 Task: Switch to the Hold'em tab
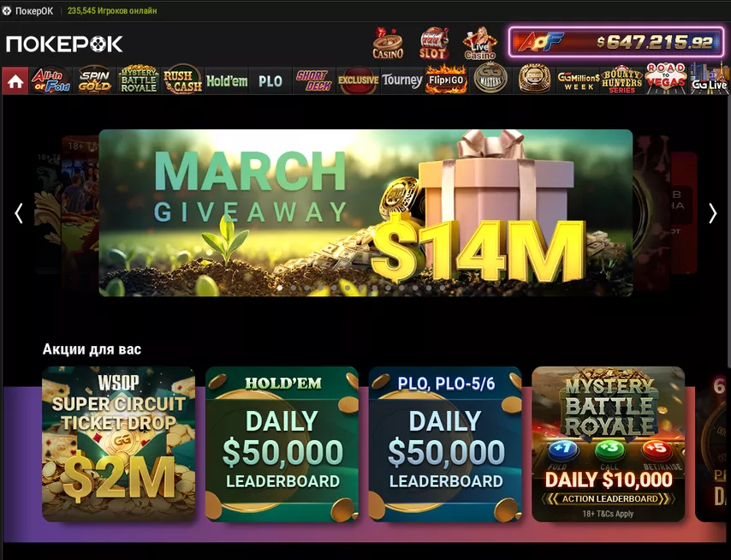(227, 80)
